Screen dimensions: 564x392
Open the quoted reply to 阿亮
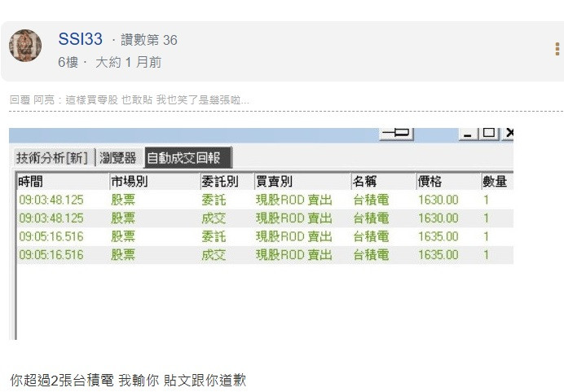129,99
